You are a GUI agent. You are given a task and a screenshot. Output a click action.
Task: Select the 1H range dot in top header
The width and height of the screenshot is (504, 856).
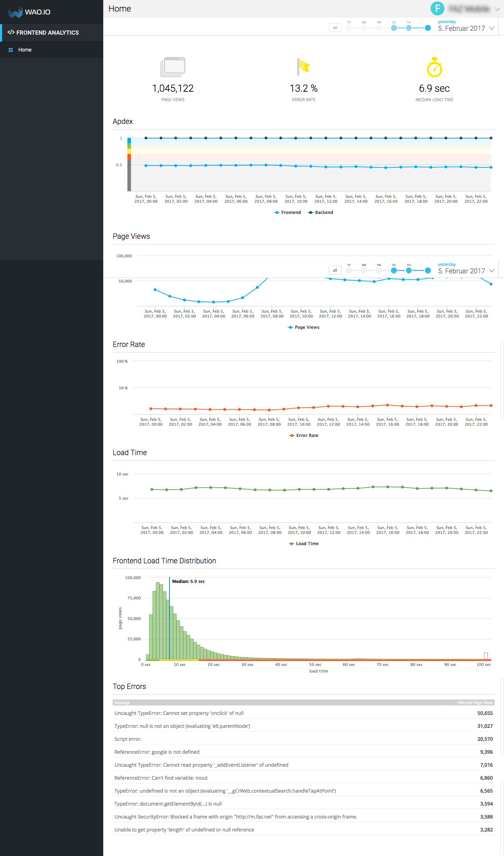[x=409, y=28]
